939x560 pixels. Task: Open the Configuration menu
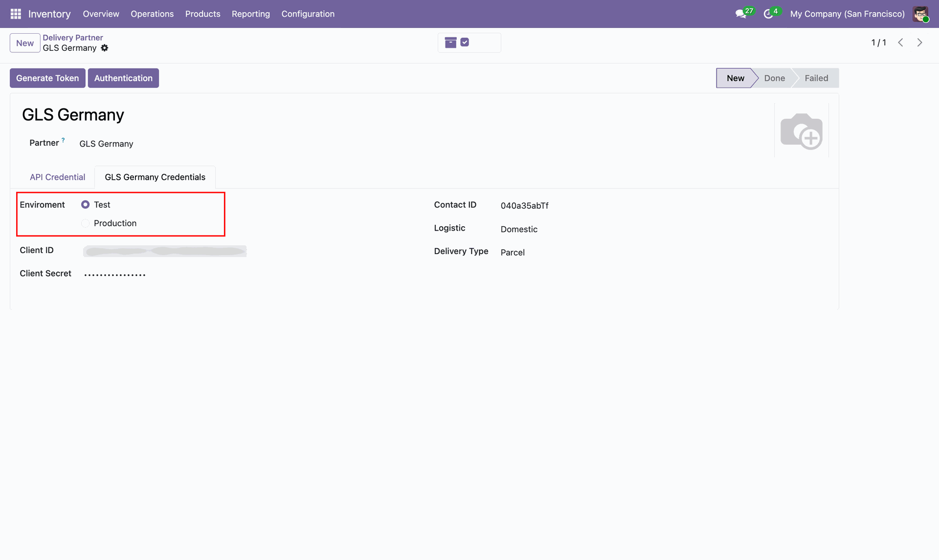308,14
